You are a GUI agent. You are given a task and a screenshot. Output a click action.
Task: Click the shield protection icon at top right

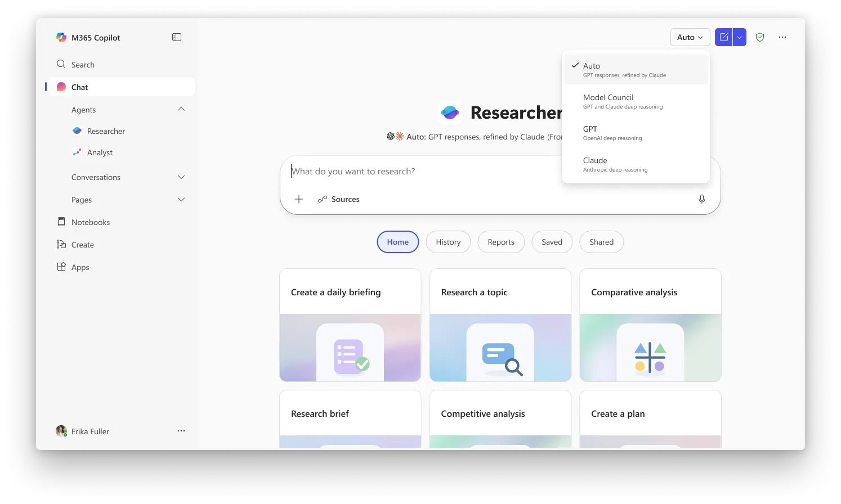click(x=759, y=37)
